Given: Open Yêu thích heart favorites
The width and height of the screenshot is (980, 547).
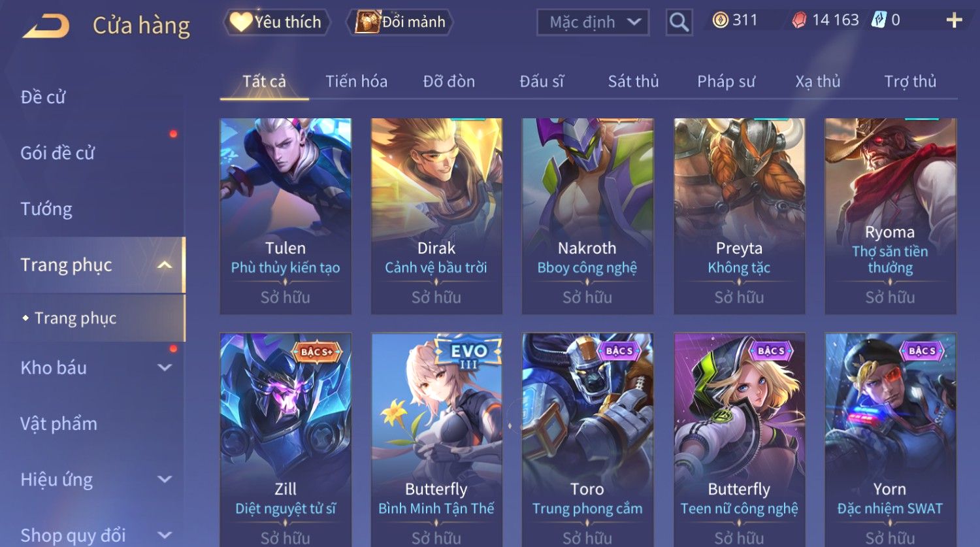Looking at the screenshot, I should coord(277,22).
